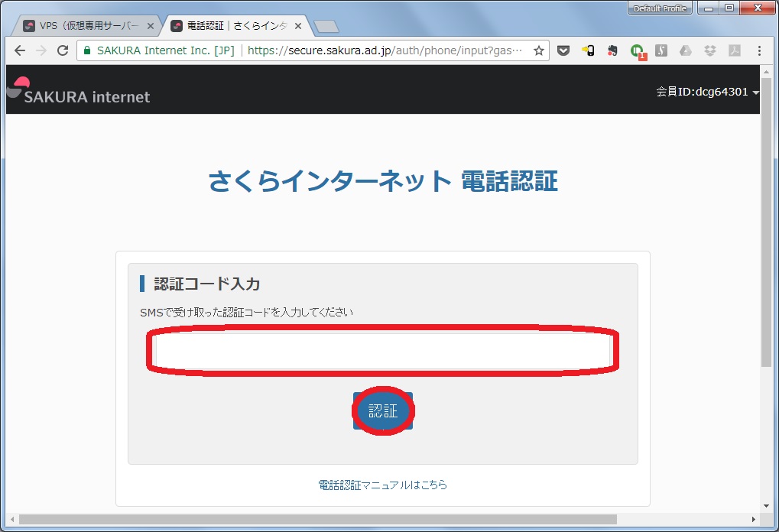
Task: Click the forward navigation arrow
Action: point(41,50)
